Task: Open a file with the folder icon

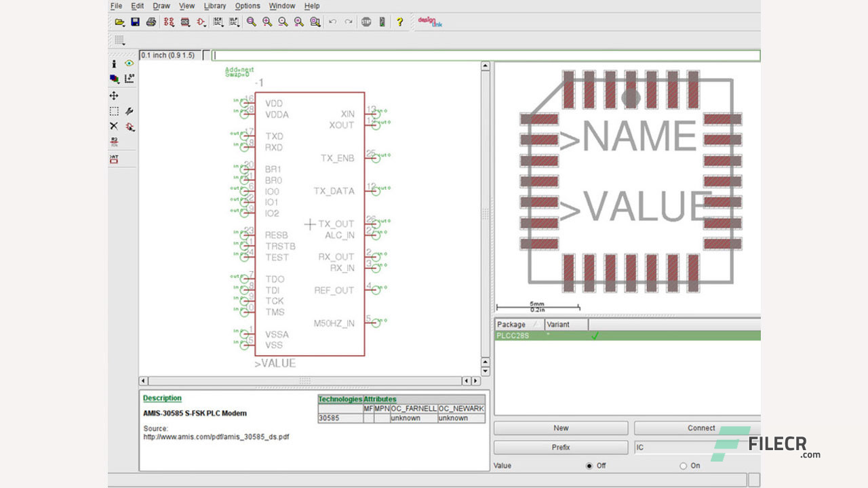Action: pyautogui.click(x=119, y=22)
